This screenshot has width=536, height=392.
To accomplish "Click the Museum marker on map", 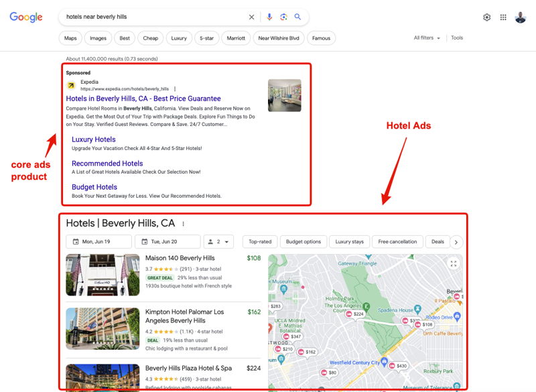I will pyautogui.click(x=283, y=289).
